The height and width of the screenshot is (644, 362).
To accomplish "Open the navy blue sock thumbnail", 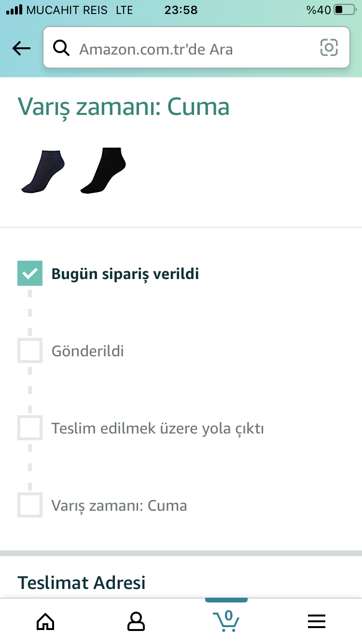I will tap(43, 171).
